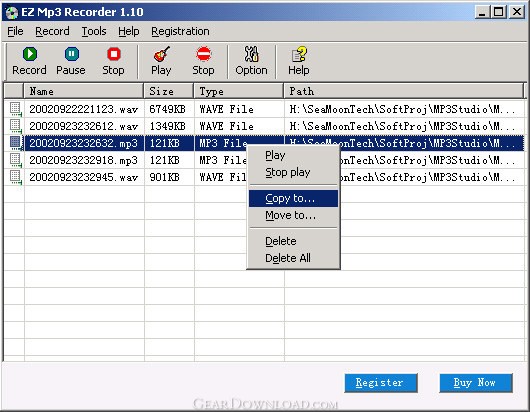Choose Play from the context menu
The width and height of the screenshot is (530, 412).
pos(293,155)
